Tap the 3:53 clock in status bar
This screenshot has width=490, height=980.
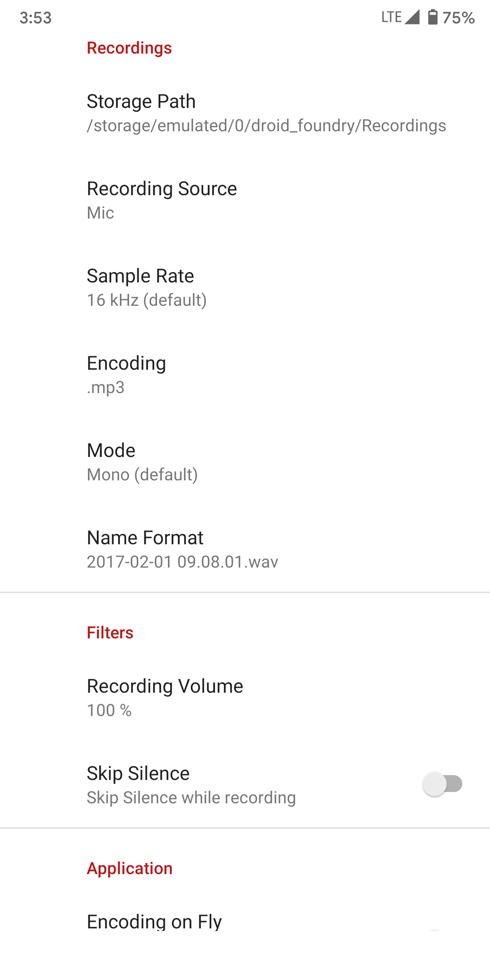pos(35,18)
